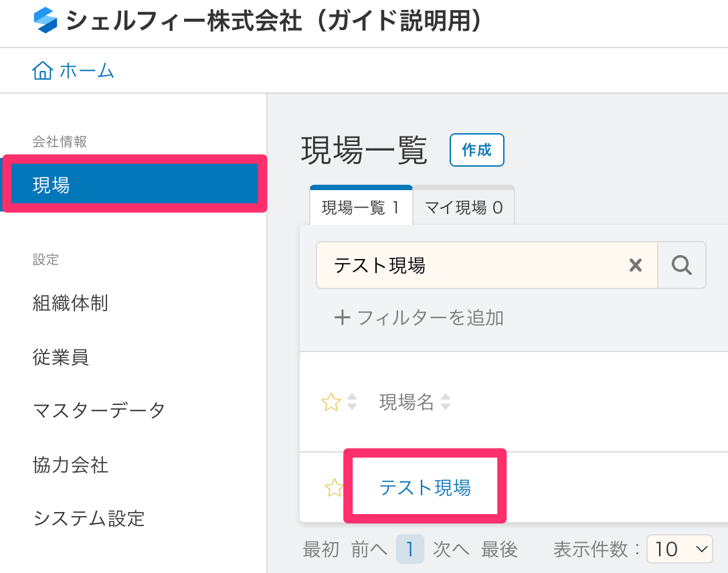
Task: Click the Shelfy company logo icon
Action: coord(45,21)
